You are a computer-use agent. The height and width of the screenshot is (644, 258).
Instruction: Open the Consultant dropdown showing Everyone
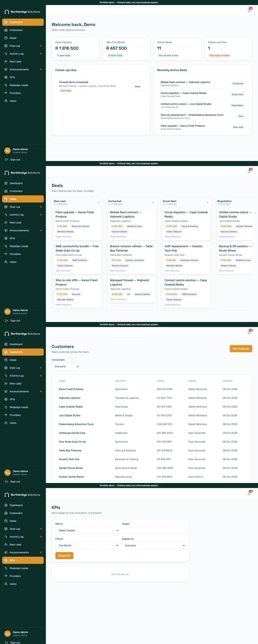pyautogui.click(x=65, y=366)
